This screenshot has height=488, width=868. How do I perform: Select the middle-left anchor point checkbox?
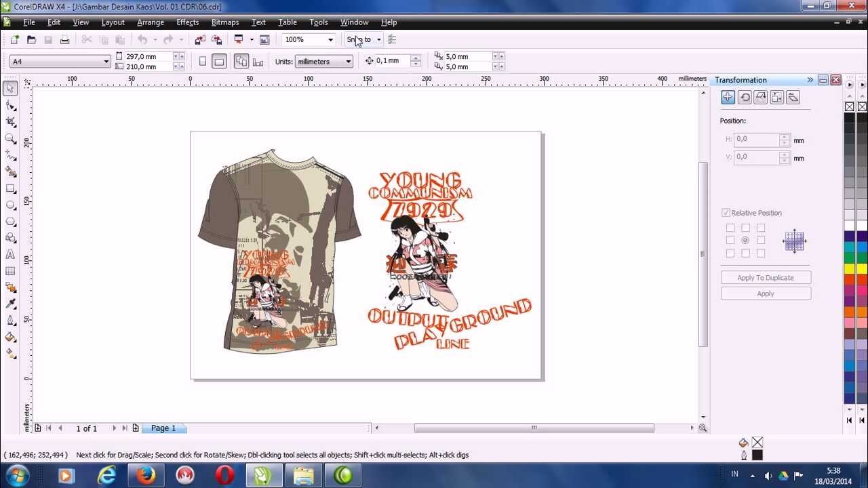click(730, 241)
